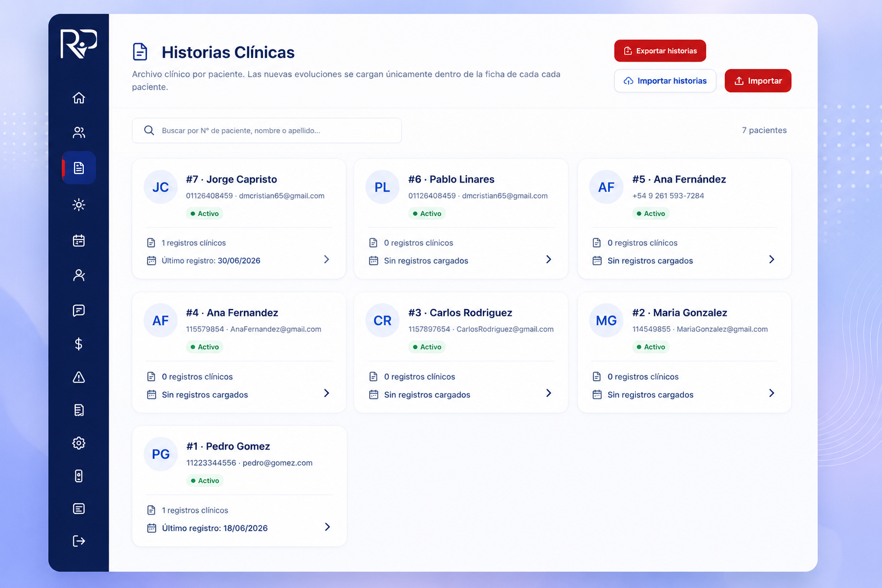Image resolution: width=882 pixels, height=588 pixels.
Task: Open the receipt icon in the sidebar
Action: (x=79, y=410)
